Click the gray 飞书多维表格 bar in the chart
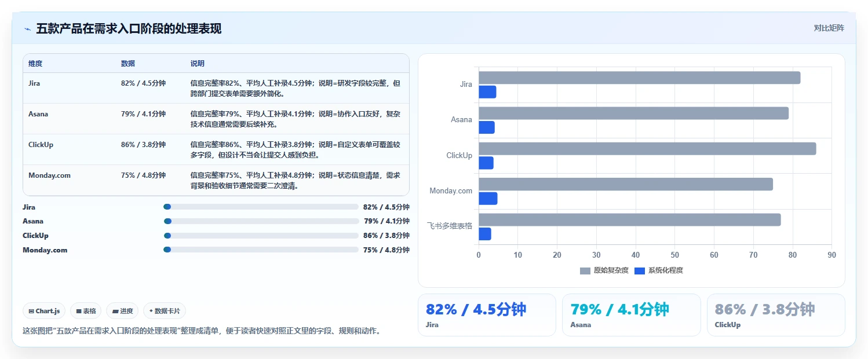This screenshot has height=359, width=868. coord(629,220)
